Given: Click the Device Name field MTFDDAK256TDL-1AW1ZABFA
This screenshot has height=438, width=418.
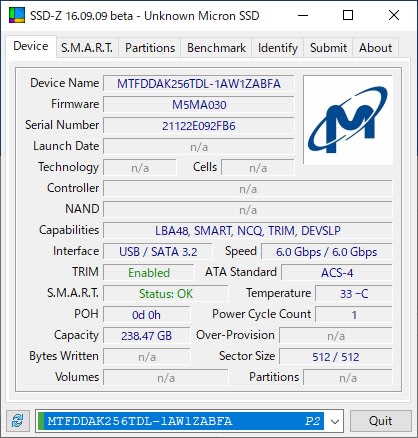Looking at the screenshot, I should click(x=199, y=84).
